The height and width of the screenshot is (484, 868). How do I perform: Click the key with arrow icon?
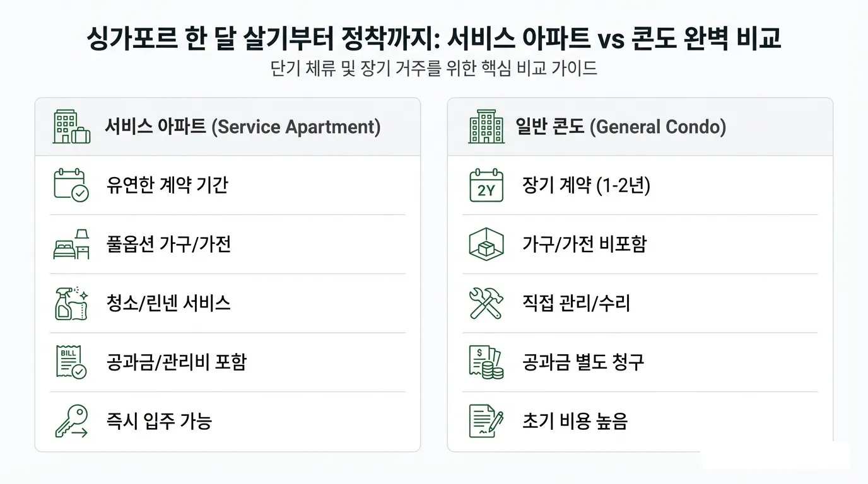pyautogui.click(x=71, y=421)
